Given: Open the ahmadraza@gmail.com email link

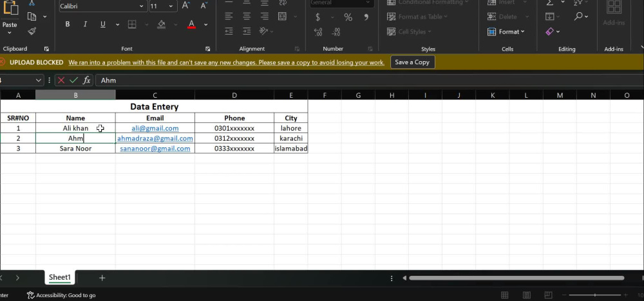Looking at the screenshot, I should click(x=155, y=138).
